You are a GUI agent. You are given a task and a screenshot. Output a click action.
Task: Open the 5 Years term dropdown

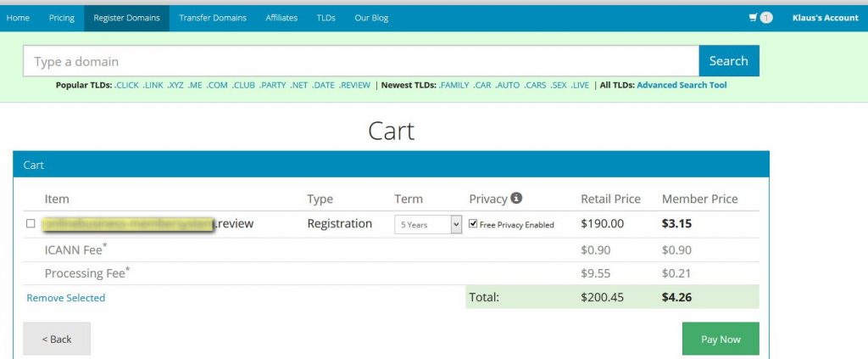(x=428, y=224)
